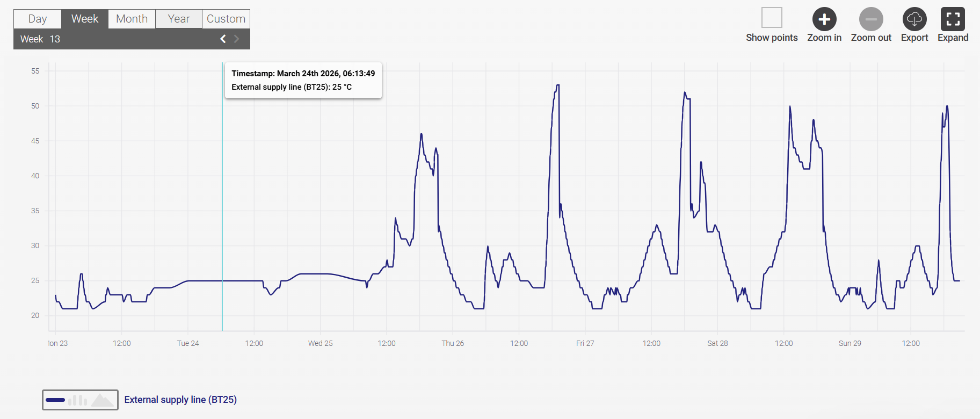
Task: Click the Wed 25 x-axis label
Action: point(320,343)
